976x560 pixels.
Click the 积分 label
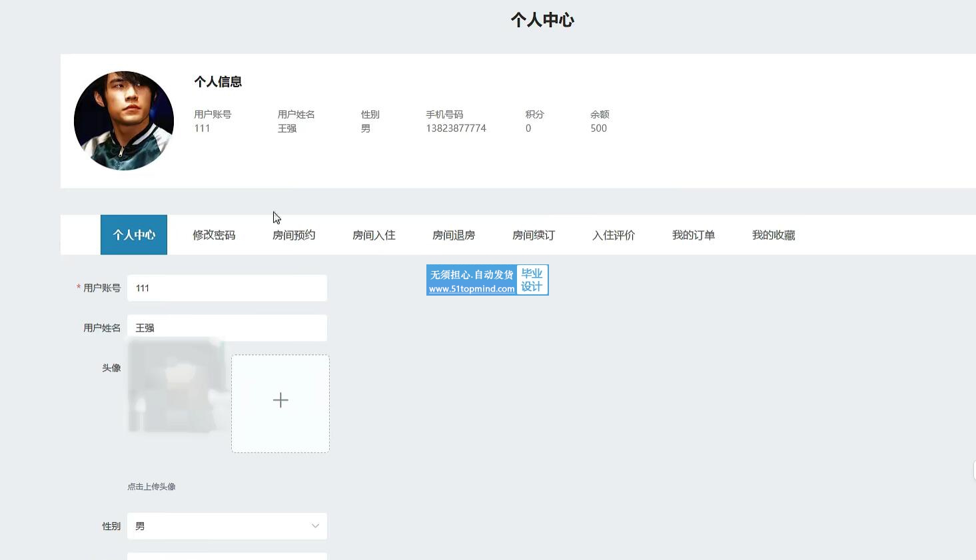(534, 115)
